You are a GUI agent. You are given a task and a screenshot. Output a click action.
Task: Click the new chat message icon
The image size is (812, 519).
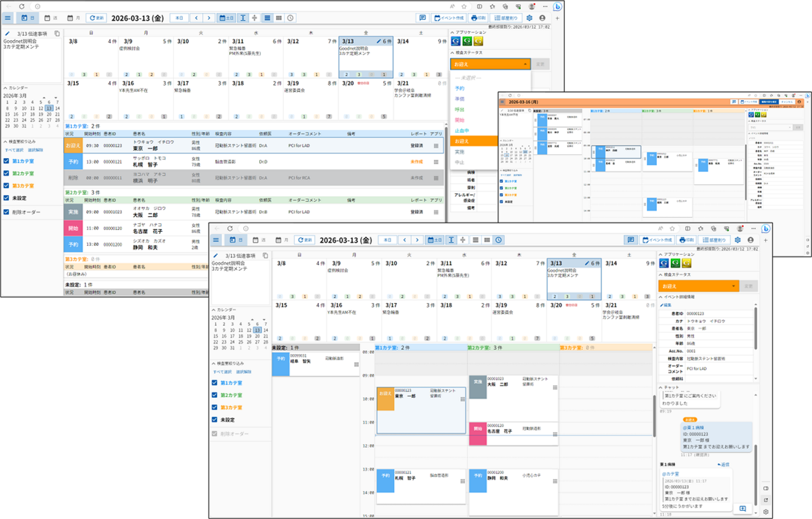click(743, 508)
